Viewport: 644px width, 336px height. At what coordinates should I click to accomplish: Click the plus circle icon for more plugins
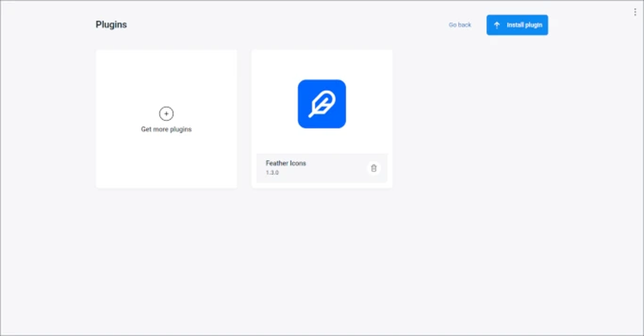coord(167,114)
